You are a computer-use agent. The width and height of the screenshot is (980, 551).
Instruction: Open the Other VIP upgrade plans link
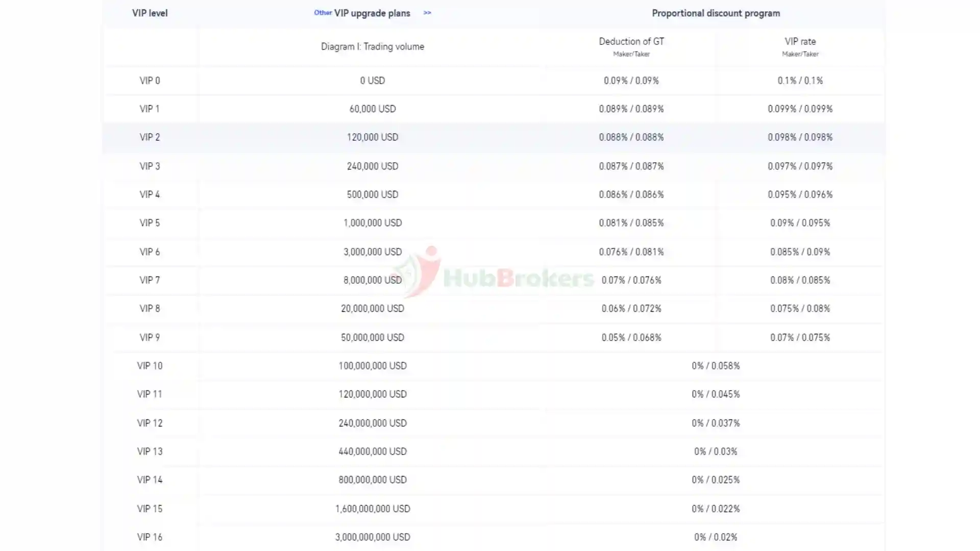tap(372, 13)
